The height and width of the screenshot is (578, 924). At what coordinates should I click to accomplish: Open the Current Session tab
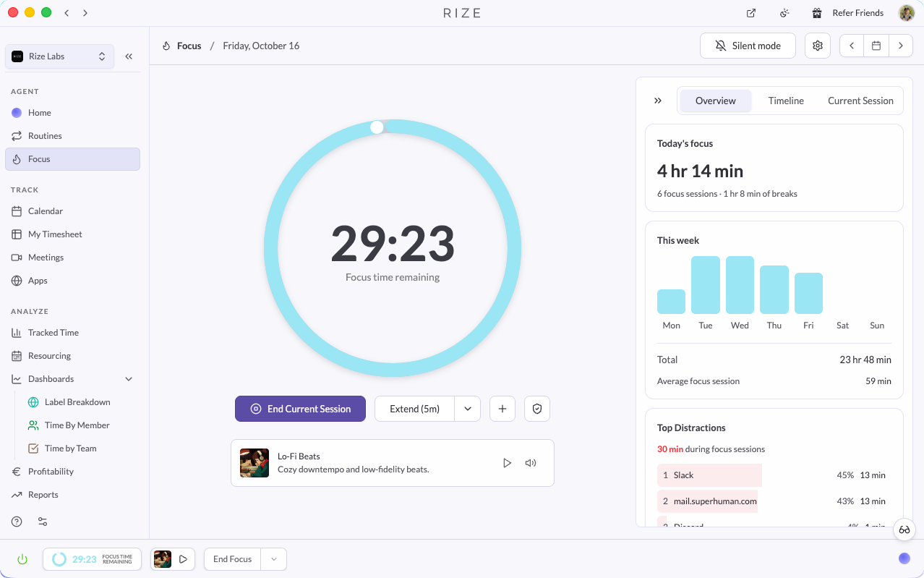pyautogui.click(x=860, y=101)
